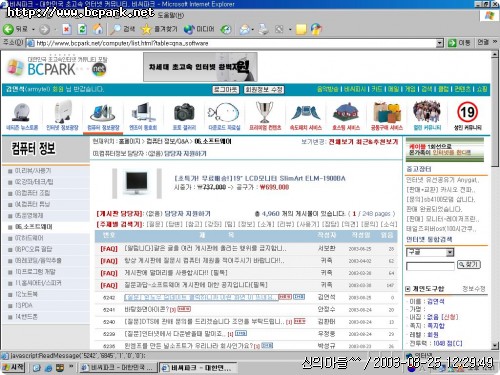Expand the address bar URL dropdown

tap(440, 43)
